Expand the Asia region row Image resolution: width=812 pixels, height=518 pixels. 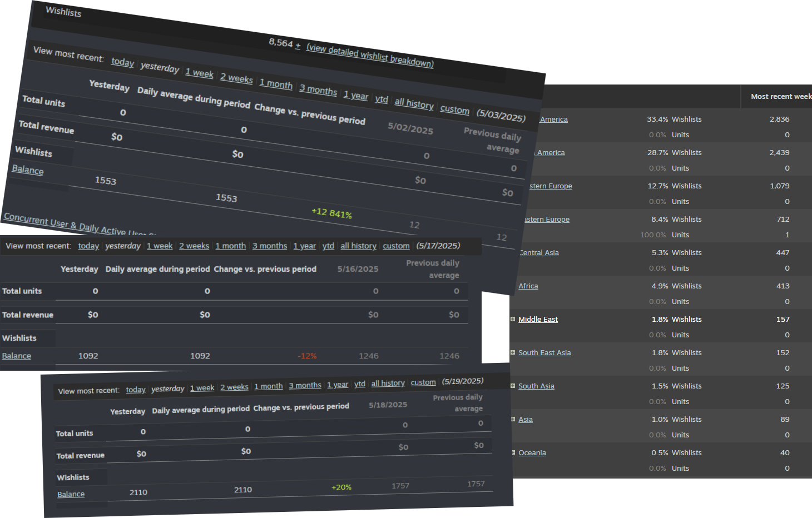point(513,419)
